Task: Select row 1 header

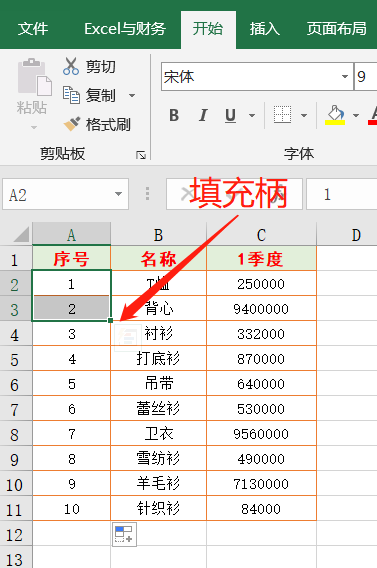Action: tap(16, 259)
